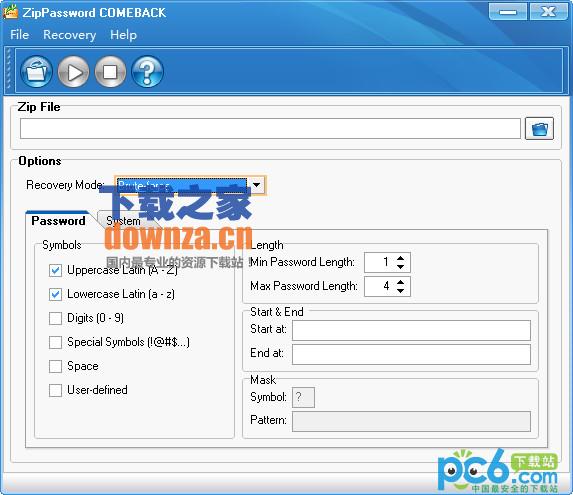573x495 pixels.
Task: Open the Help menu
Action: click(124, 35)
